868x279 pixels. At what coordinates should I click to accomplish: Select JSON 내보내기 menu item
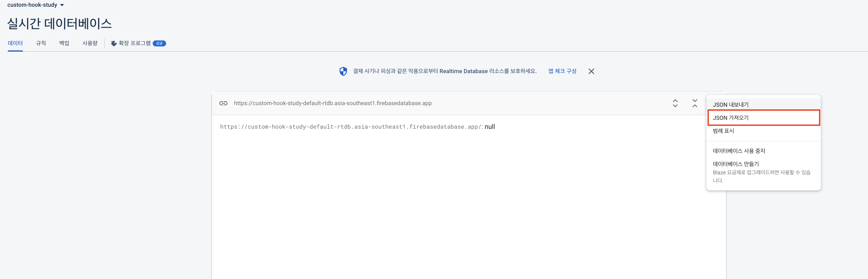(730, 105)
